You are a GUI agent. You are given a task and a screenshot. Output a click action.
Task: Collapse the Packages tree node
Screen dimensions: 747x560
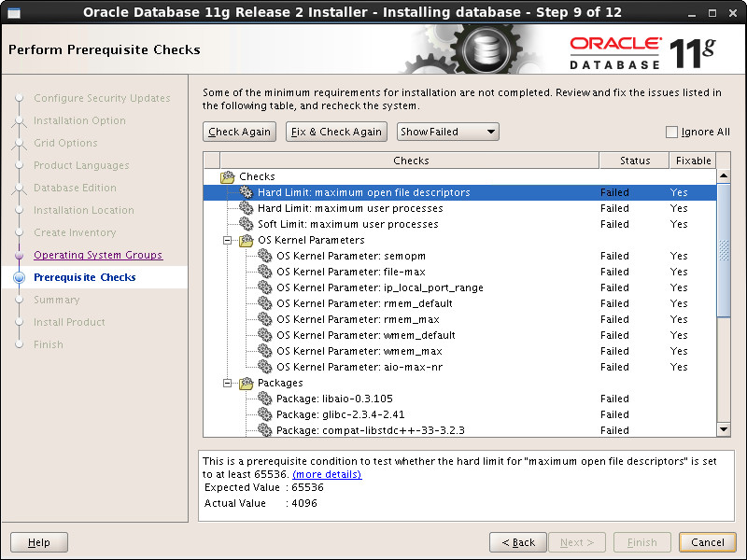pos(228,384)
